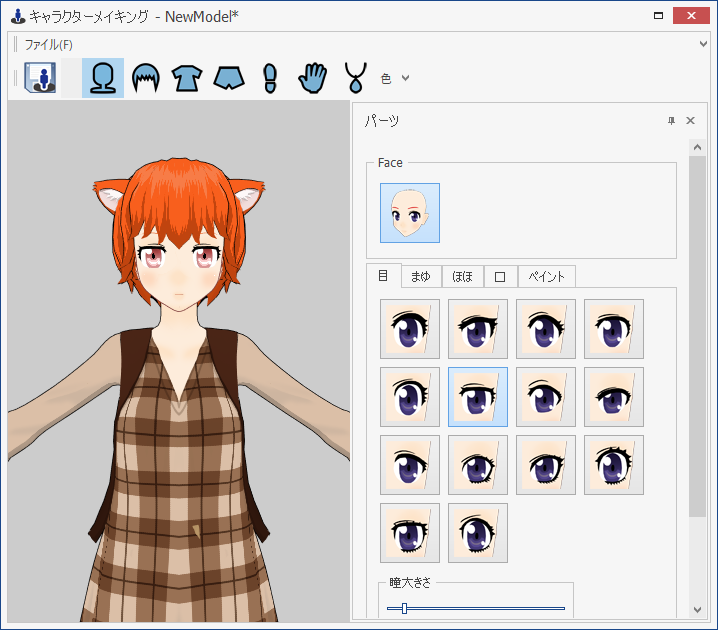Viewport: 718px width, 630px height.
Task: Close the パーツ panel
Action: tap(690, 121)
